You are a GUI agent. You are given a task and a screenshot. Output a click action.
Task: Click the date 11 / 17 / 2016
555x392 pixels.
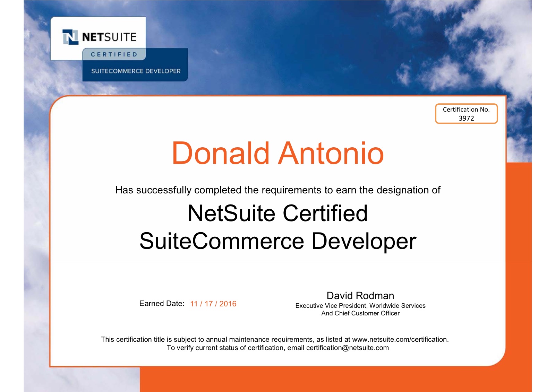(213, 304)
